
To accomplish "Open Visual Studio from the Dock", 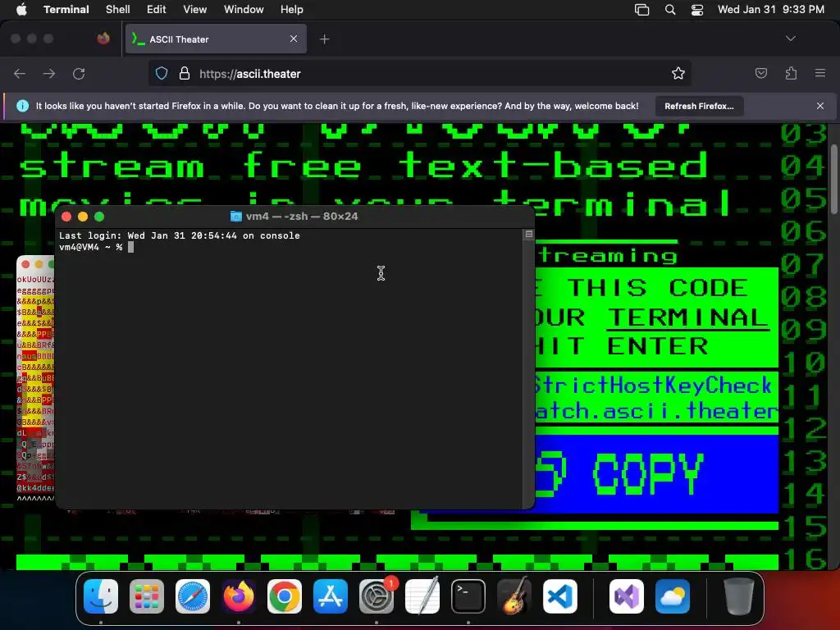I will 627,596.
